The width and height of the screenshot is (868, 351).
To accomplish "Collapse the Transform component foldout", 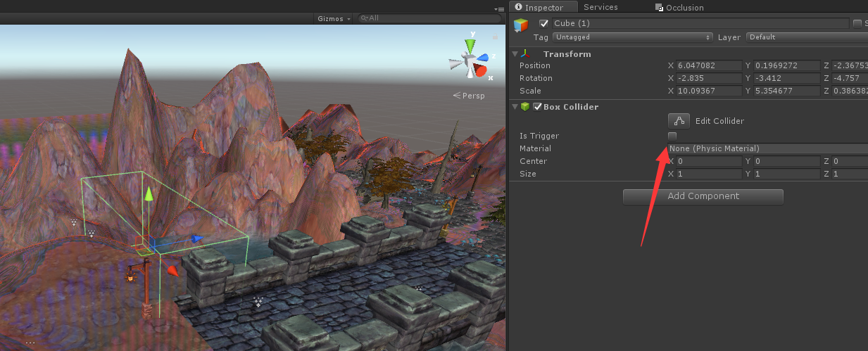I will coord(515,54).
